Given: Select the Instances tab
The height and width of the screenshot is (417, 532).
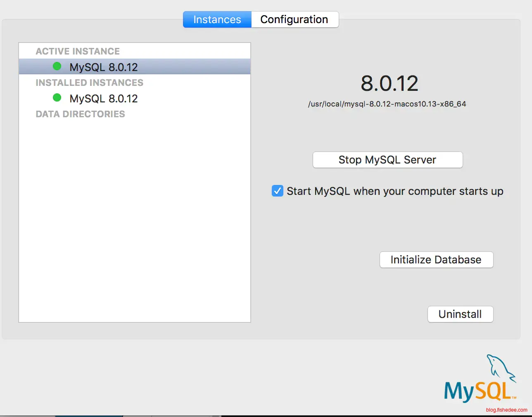Looking at the screenshot, I should click(x=217, y=19).
